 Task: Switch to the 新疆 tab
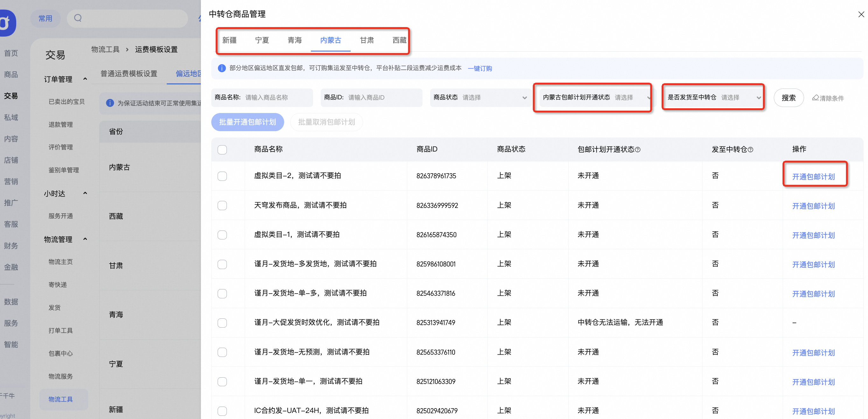point(229,40)
